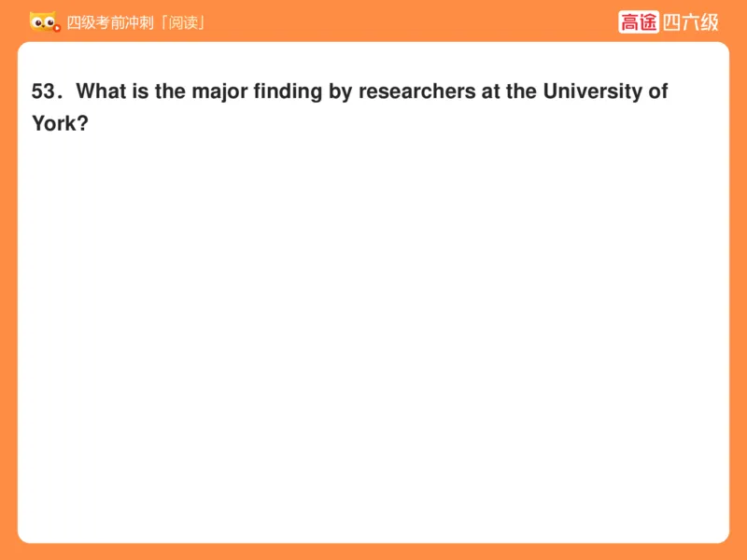
Task: Click the word "of" ending the first line
Action: click(659, 91)
